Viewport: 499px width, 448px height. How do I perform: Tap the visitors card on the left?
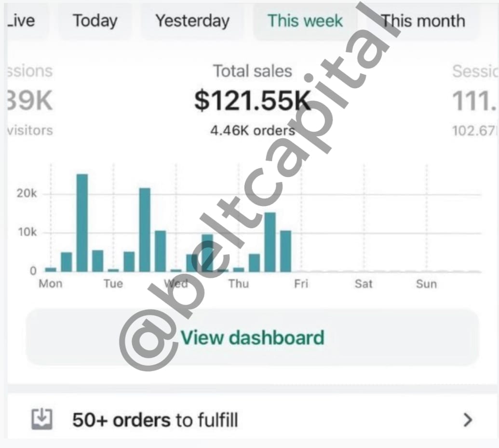click(x=30, y=100)
